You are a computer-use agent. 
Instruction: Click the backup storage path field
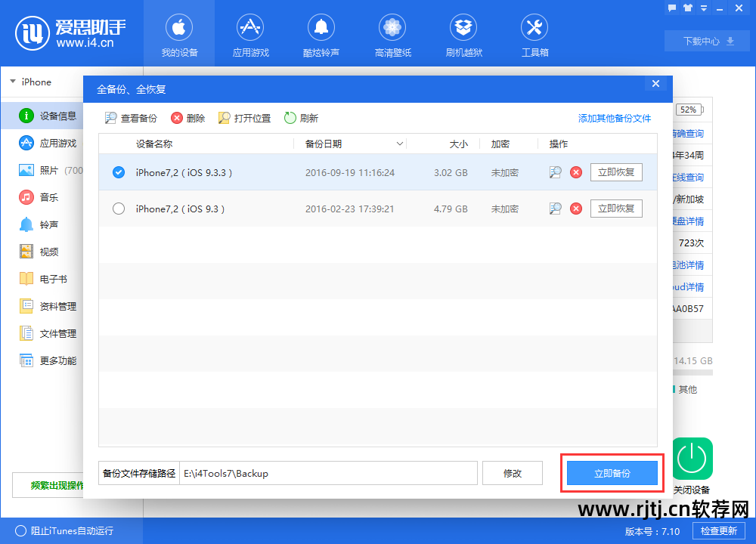pyautogui.click(x=327, y=474)
